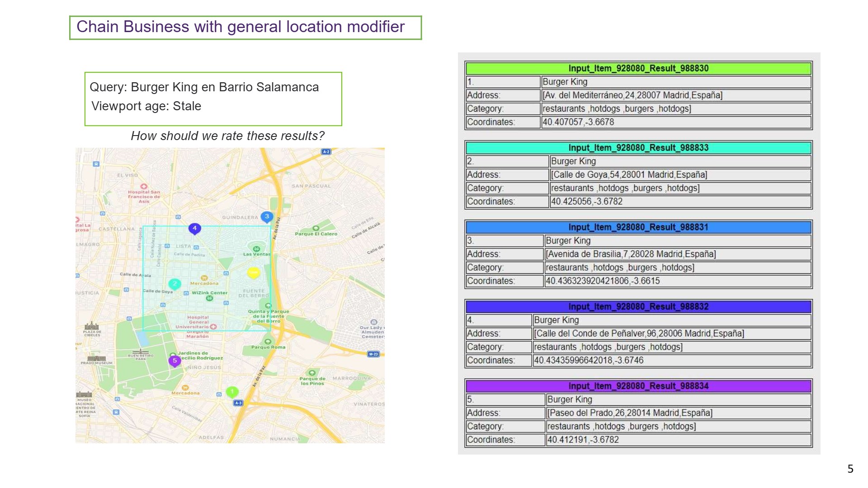Click the category cell of result 5
The width and height of the screenshot is (868, 488).
coord(679,427)
